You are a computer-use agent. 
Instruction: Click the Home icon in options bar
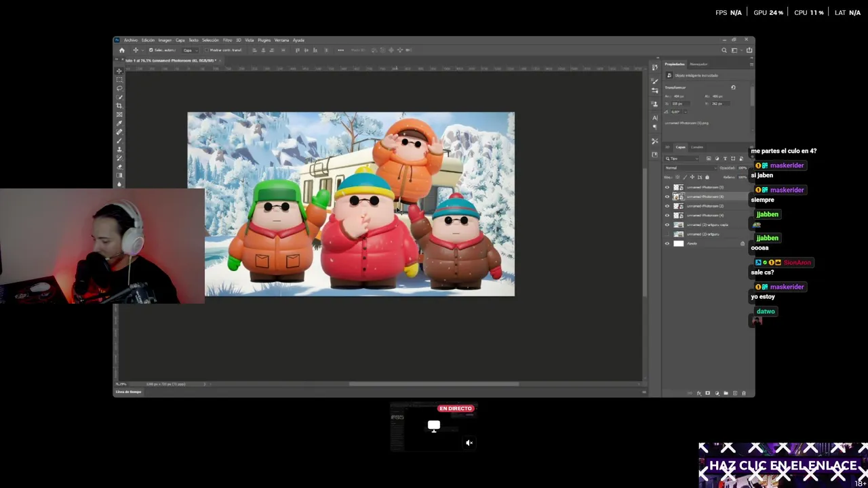[x=122, y=50]
